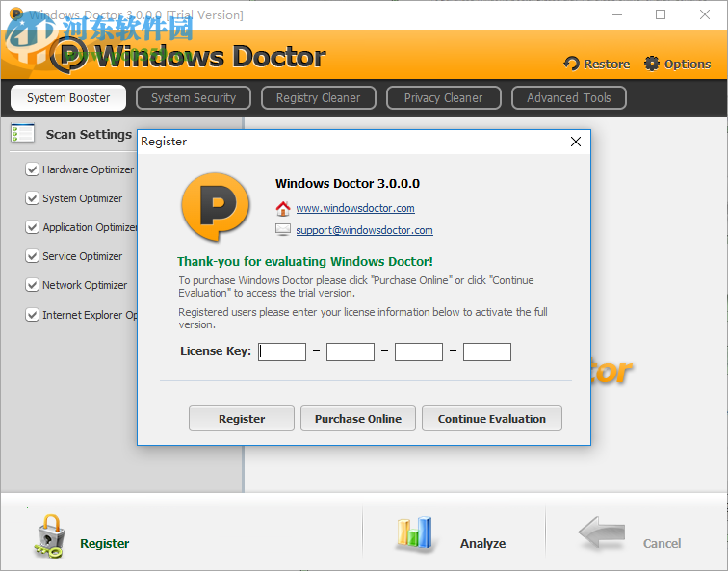Toggle System Optimizer checkbox

[x=32, y=198]
